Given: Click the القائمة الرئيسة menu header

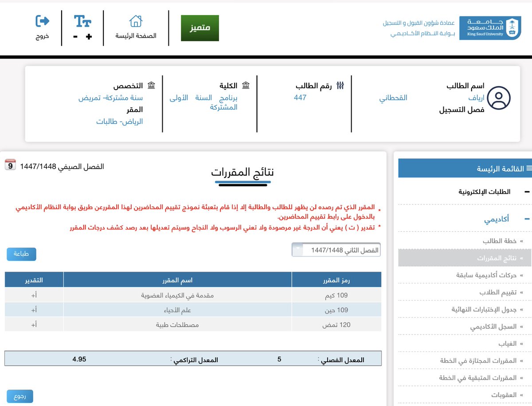Looking at the screenshot, I should click(x=465, y=168).
